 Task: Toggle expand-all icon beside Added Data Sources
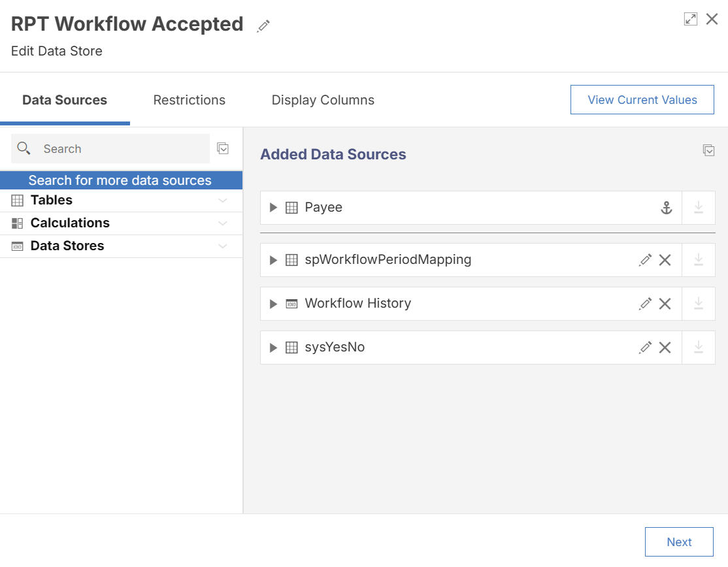708,150
